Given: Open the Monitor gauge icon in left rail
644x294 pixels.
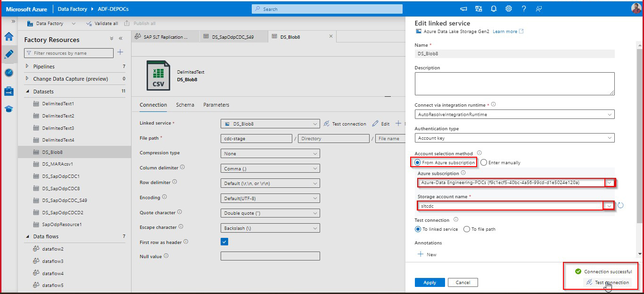Looking at the screenshot, I should 8,73.
